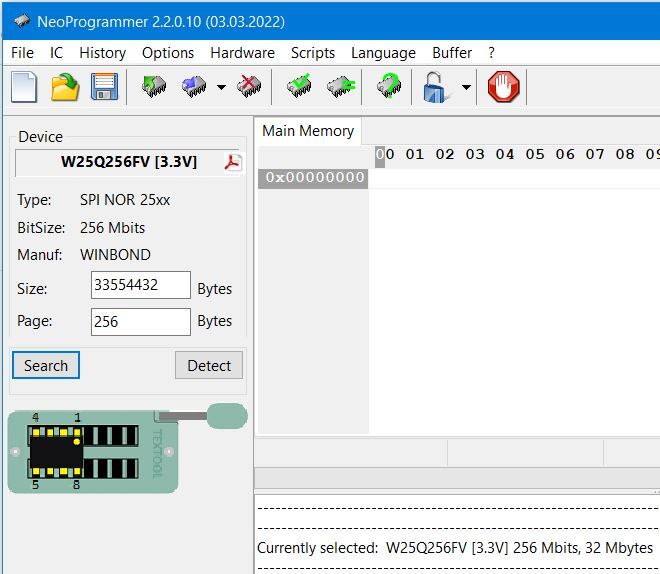
Task: Select the 00 hex column header
Action: (385, 155)
